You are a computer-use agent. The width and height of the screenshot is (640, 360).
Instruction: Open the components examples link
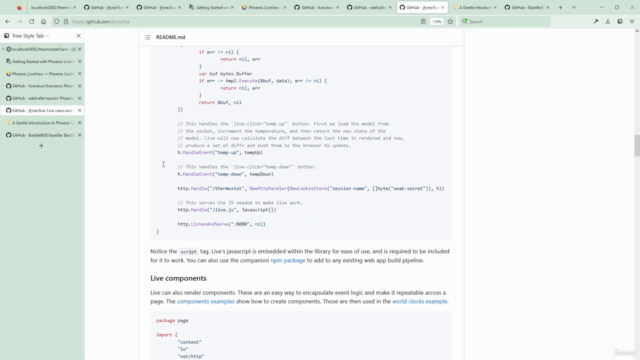click(x=206, y=301)
